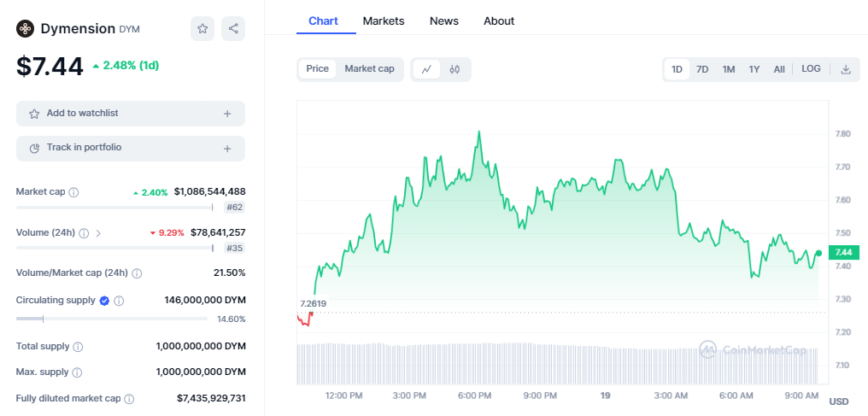Click the $7.44 price heading
868x416 pixels.
click(50, 67)
